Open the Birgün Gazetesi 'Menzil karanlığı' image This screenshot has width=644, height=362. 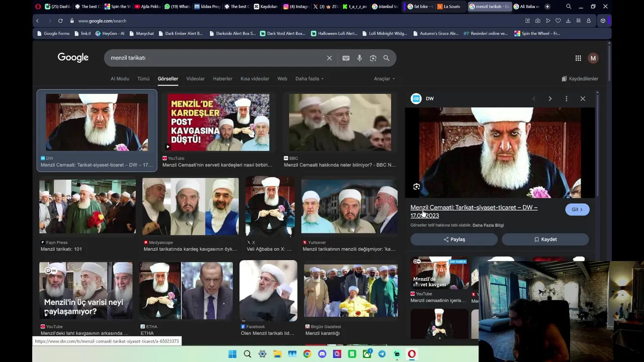click(x=351, y=291)
